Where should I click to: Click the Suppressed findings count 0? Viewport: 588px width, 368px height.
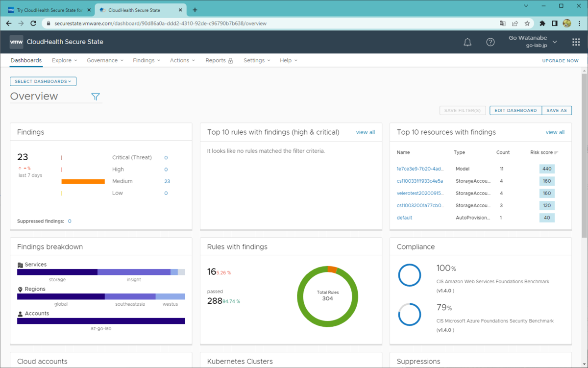(x=70, y=221)
